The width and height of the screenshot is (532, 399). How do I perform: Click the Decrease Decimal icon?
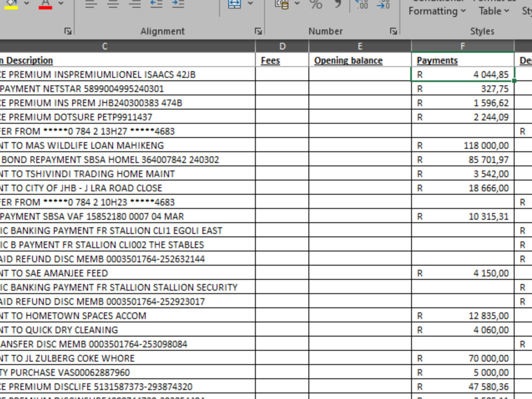(384, 4)
